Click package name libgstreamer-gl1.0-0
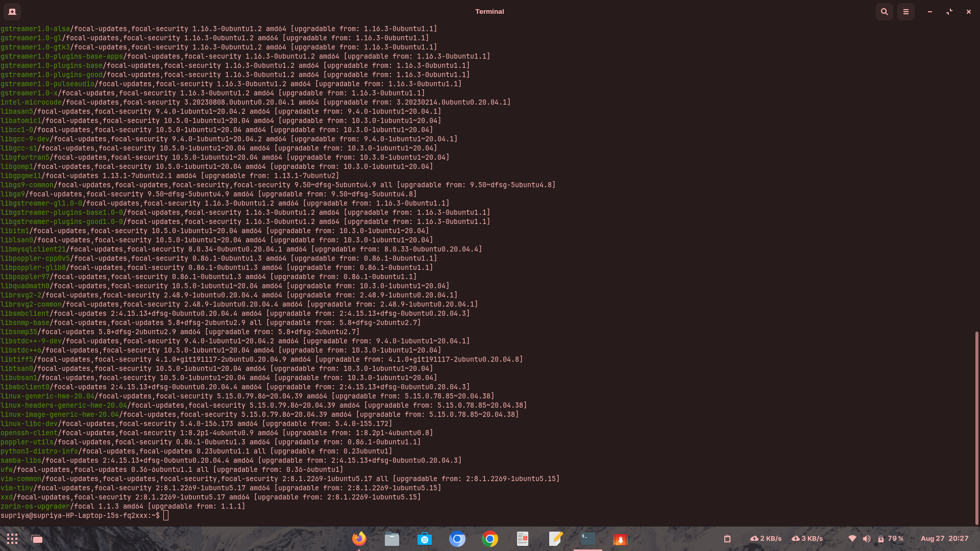 41,204
